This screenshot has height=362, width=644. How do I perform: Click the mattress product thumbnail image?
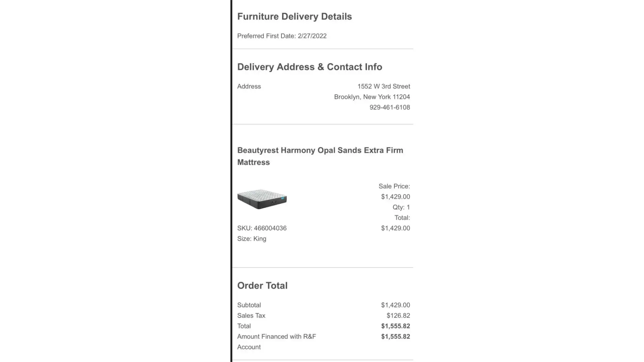click(262, 199)
